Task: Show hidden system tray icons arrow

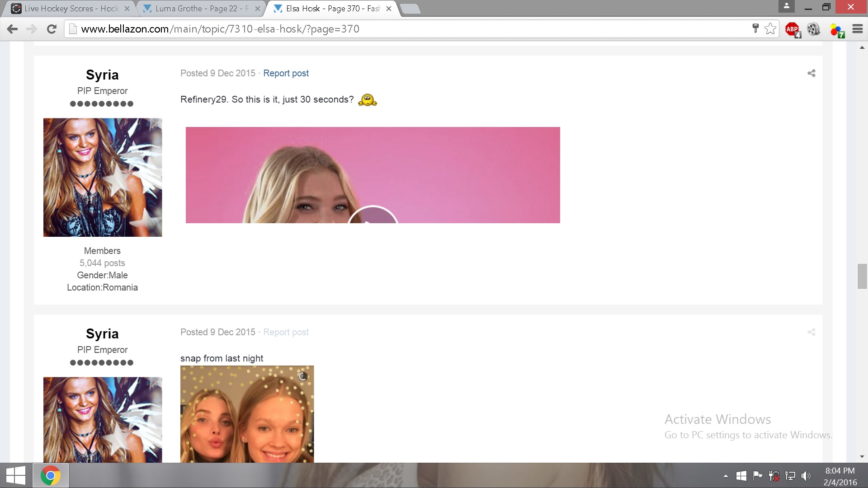Action: tap(726, 476)
